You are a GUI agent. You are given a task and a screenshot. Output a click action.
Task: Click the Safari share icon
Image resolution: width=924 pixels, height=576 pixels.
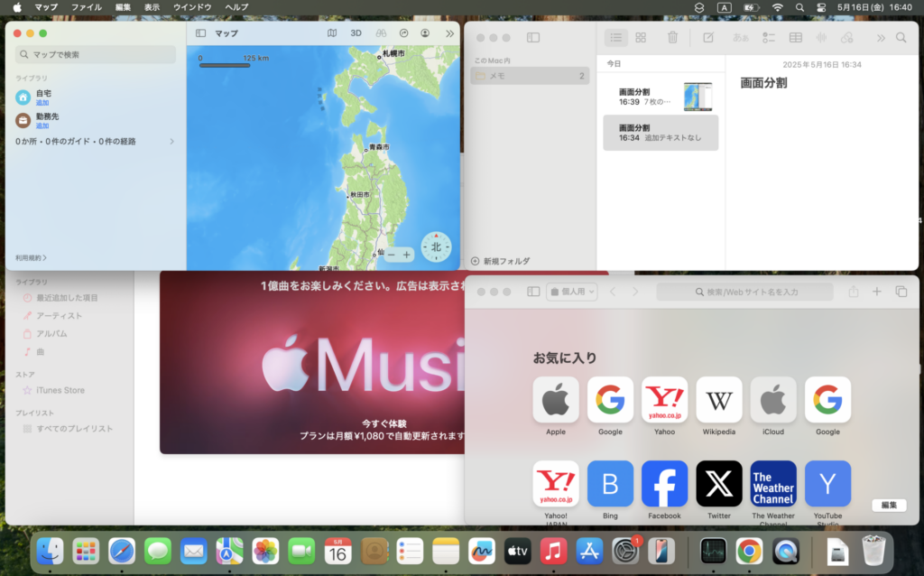coord(854,292)
